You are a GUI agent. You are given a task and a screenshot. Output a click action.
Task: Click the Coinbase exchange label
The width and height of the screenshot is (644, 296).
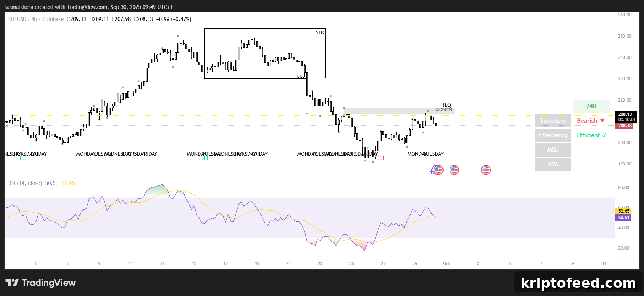[53, 19]
